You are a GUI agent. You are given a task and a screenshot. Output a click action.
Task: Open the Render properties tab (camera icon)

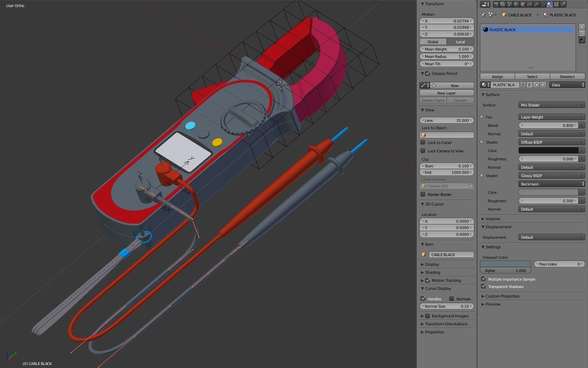click(496, 4)
